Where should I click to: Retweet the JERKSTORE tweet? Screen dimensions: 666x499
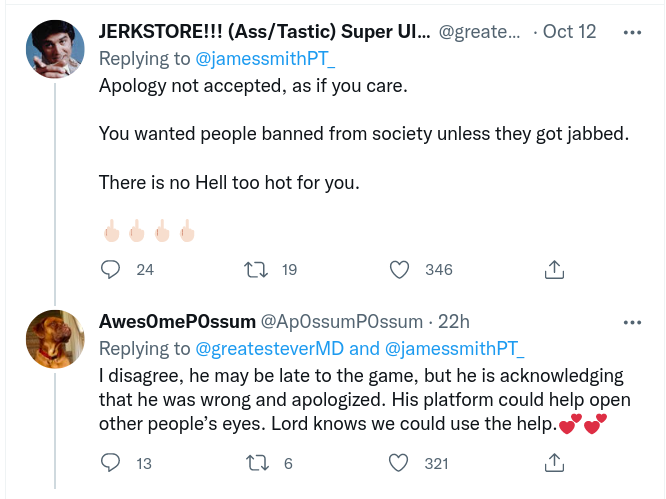(255, 269)
